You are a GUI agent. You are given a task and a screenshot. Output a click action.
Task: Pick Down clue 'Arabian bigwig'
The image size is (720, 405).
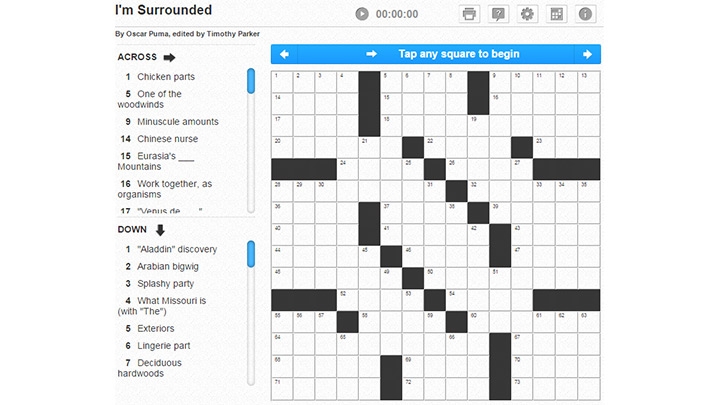168,267
